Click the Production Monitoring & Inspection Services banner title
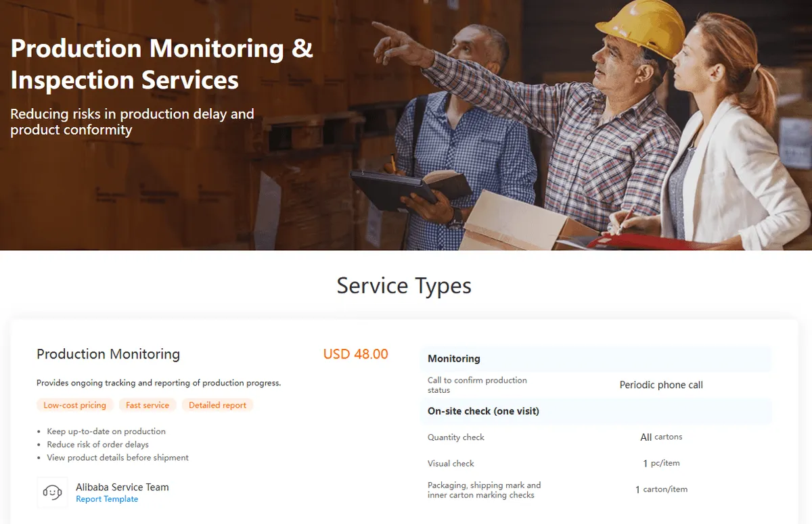The image size is (812, 524). click(162, 64)
